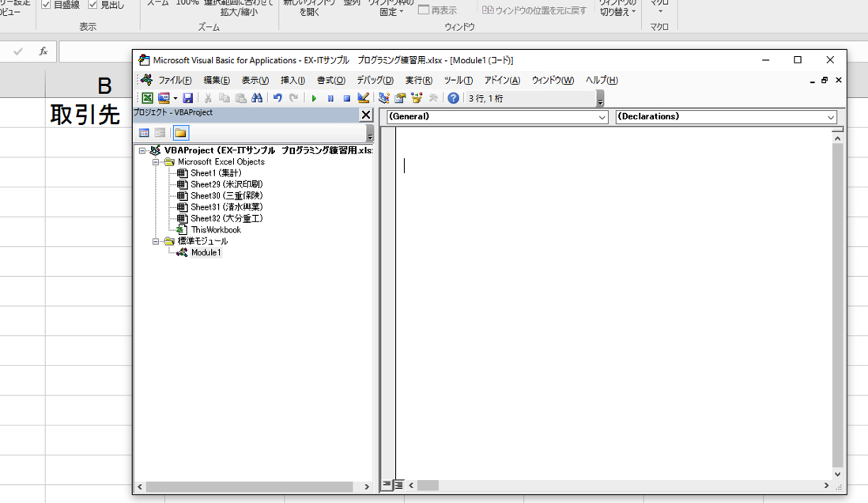Image resolution: width=868 pixels, height=503 pixels.
Task: Click the Redo arrow icon
Action: click(x=294, y=98)
